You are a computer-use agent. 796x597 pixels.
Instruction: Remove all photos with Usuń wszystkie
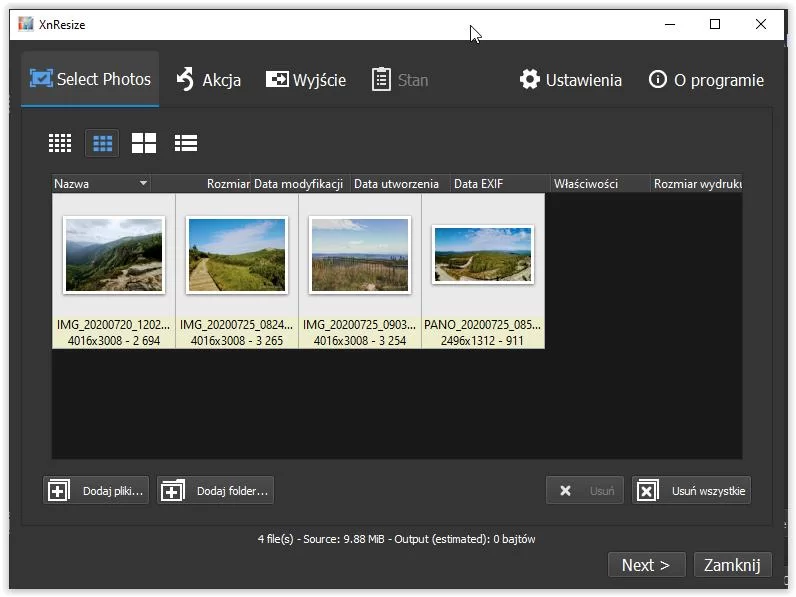point(692,490)
